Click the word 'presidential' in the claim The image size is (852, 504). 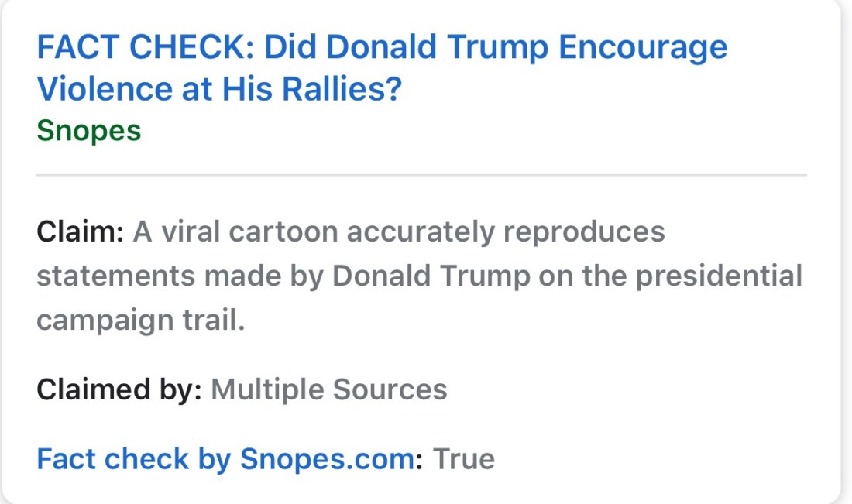tap(719, 276)
